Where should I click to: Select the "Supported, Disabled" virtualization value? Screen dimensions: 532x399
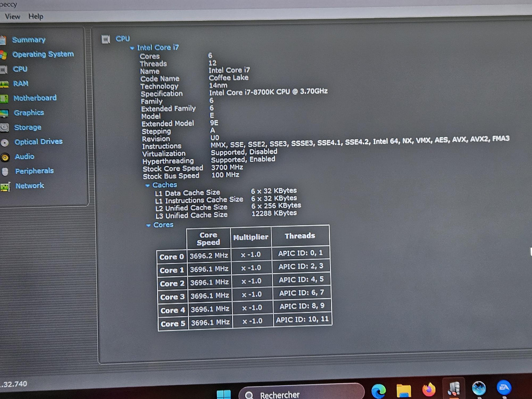[244, 152]
